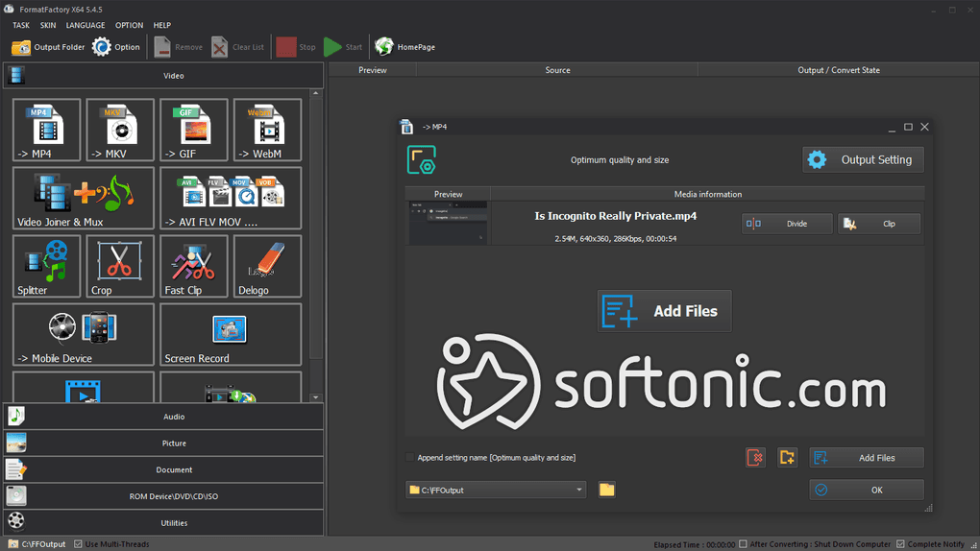Click the red remove-file icon in the MP4 dialog

coord(755,458)
